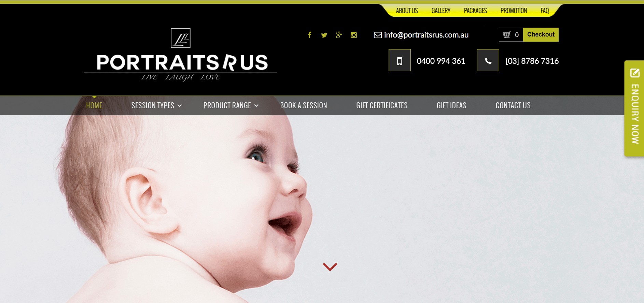644x303 pixels.
Task: Open the Twitter bird icon
Action: 324,35
